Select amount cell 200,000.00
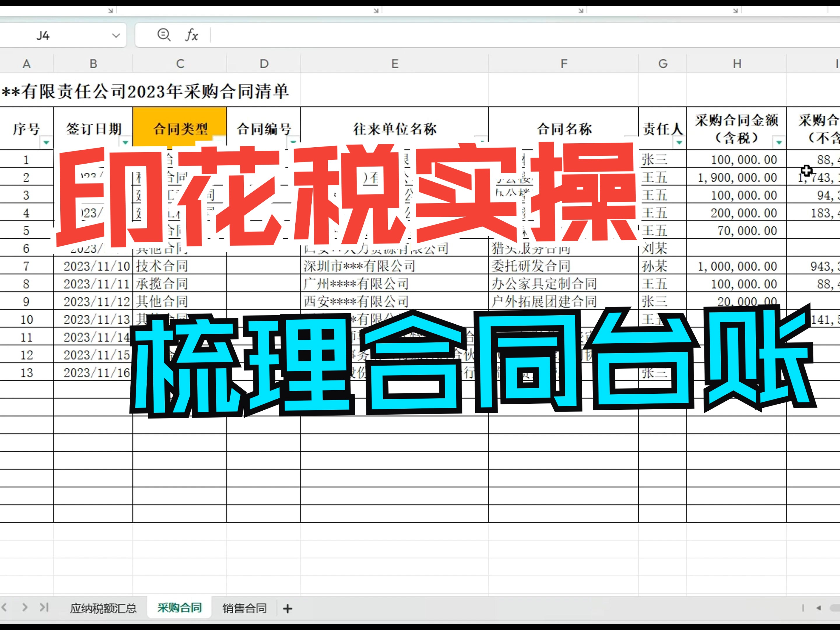Screen dimensions: 840x630 click(x=737, y=213)
